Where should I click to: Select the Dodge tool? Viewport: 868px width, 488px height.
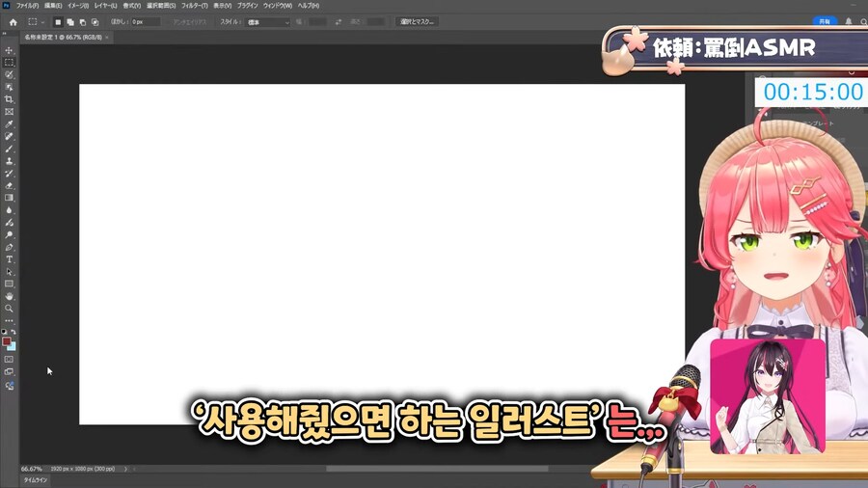tap(9, 234)
